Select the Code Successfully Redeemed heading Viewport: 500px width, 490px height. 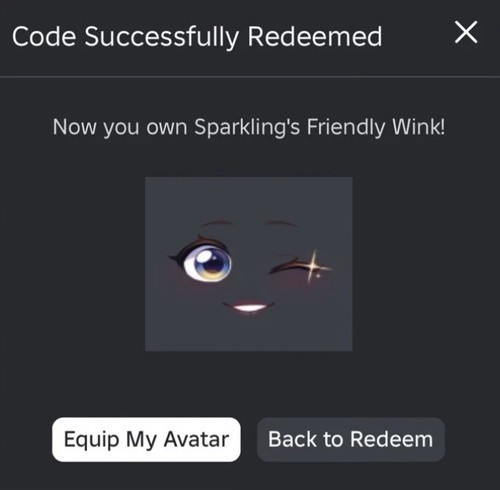(197, 37)
